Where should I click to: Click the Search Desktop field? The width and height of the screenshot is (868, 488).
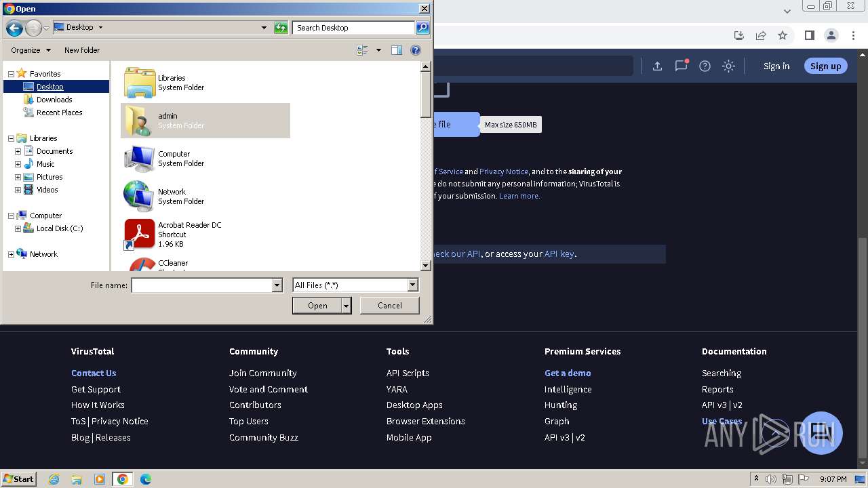click(x=354, y=28)
